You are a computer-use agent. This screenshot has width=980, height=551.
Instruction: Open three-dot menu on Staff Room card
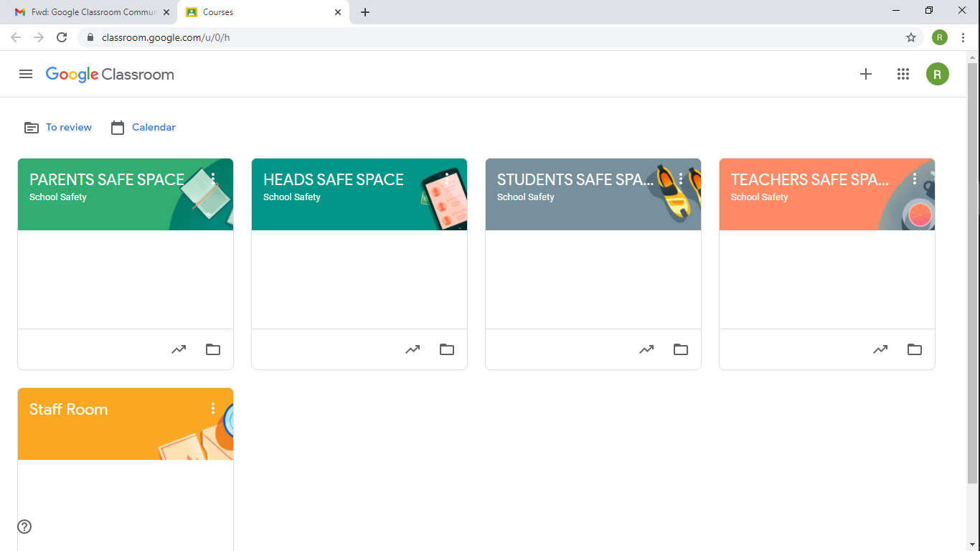coord(213,408)
